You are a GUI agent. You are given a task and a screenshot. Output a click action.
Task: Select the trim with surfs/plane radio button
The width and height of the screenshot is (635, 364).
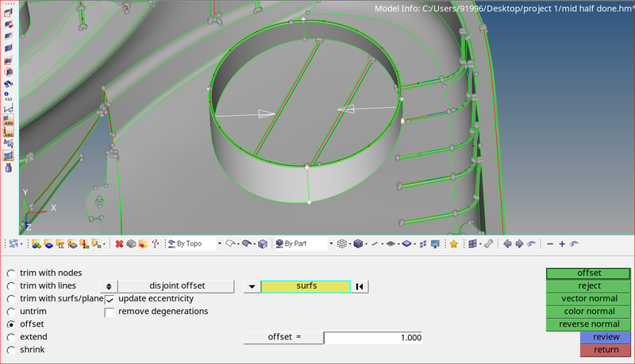[11, 299]
